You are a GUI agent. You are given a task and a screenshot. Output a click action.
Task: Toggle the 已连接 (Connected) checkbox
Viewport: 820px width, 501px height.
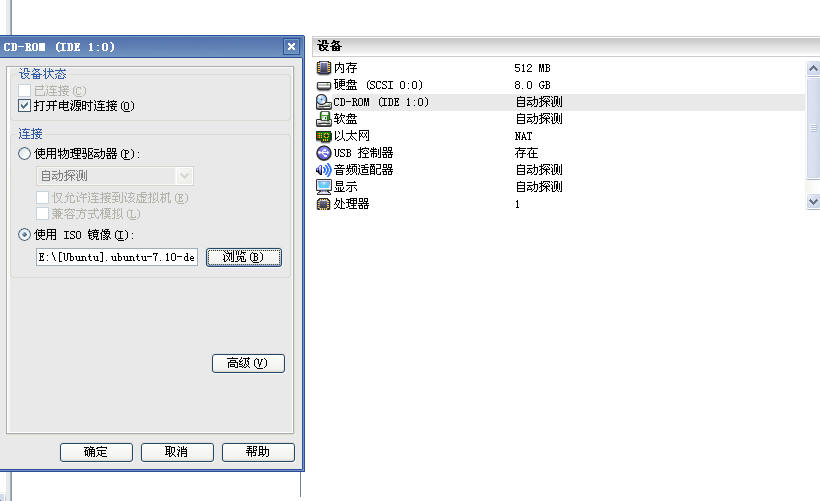click(24, 90)
